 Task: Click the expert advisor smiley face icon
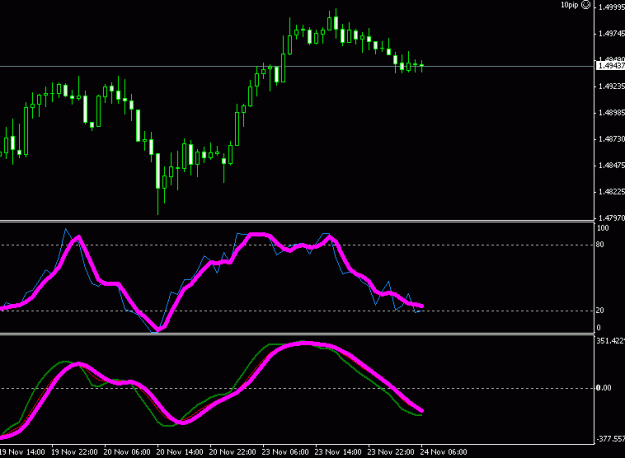point(586,5)
